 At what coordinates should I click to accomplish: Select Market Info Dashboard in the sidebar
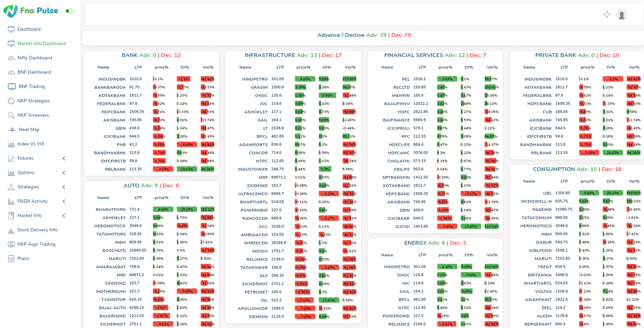click(42, 44)
